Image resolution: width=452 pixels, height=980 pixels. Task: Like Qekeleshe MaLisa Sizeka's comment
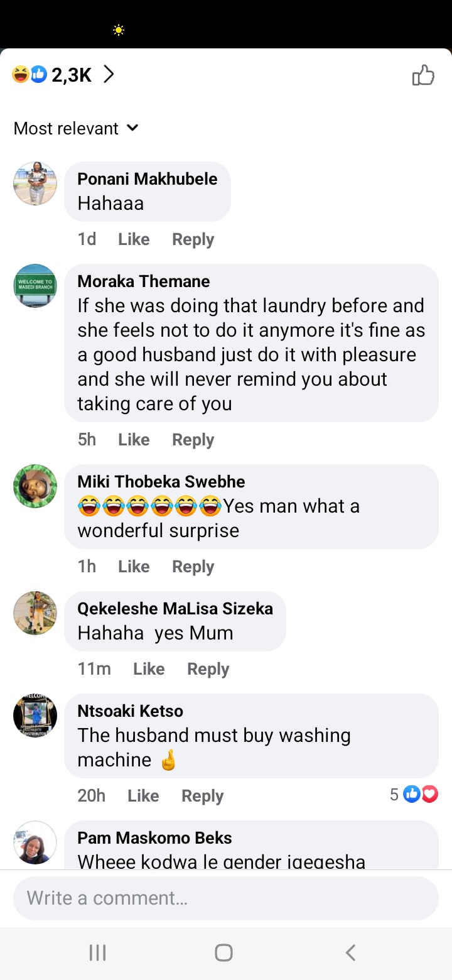(x=149, y=669)
